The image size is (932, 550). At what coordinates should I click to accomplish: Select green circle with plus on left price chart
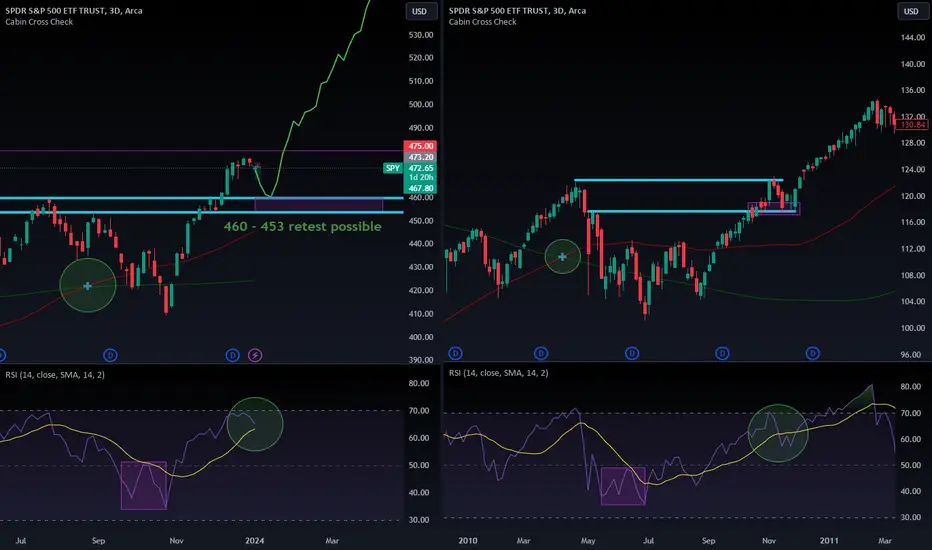(87, 285)
